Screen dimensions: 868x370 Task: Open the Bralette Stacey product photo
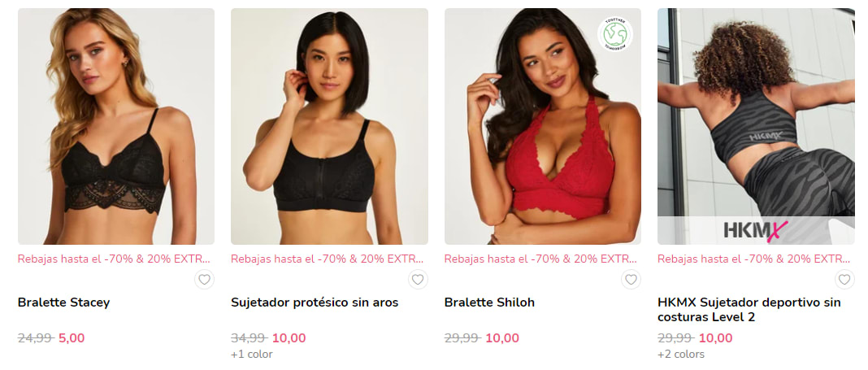tap(115, 126)
